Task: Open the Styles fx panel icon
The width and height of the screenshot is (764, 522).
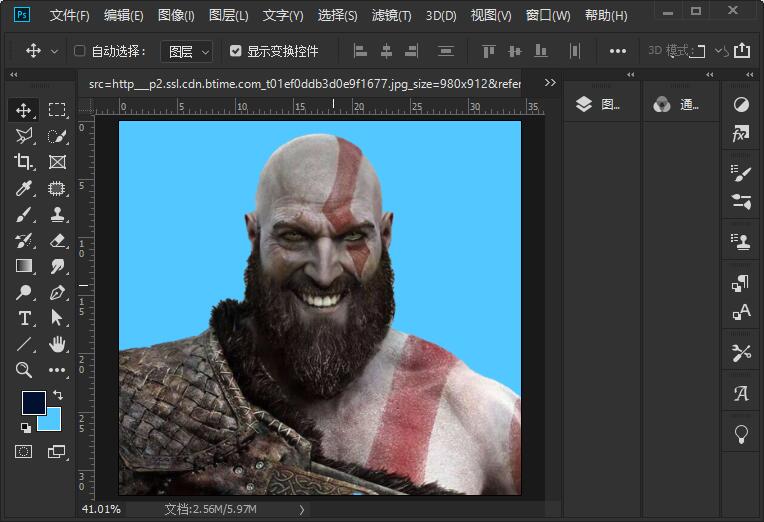Action: [x=741, y=133]
